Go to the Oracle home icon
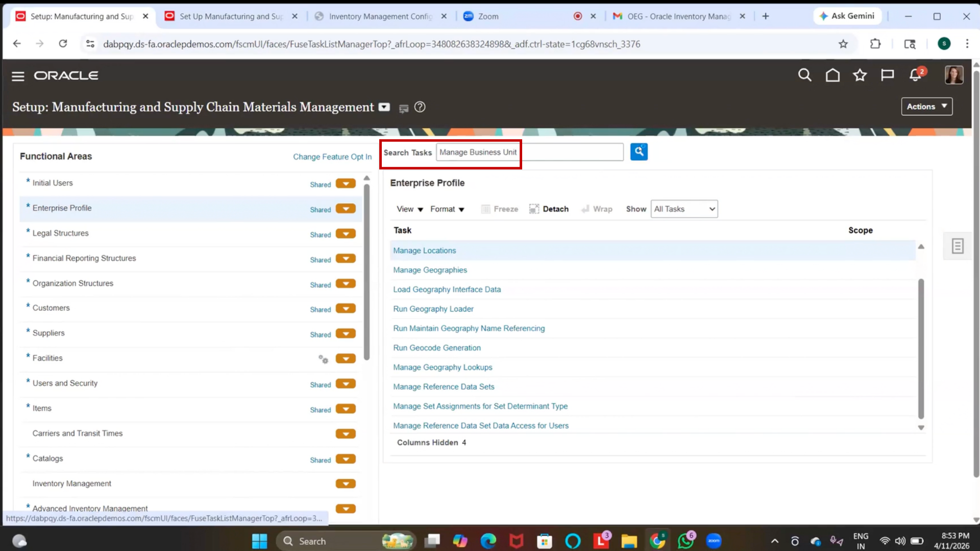 click(x=832, y=76)
